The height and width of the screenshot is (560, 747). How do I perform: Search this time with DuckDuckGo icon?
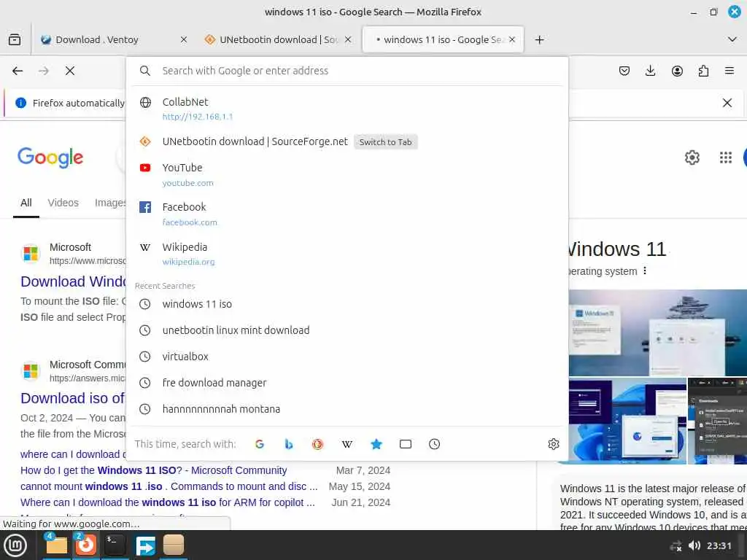click(x=318, y=444)
